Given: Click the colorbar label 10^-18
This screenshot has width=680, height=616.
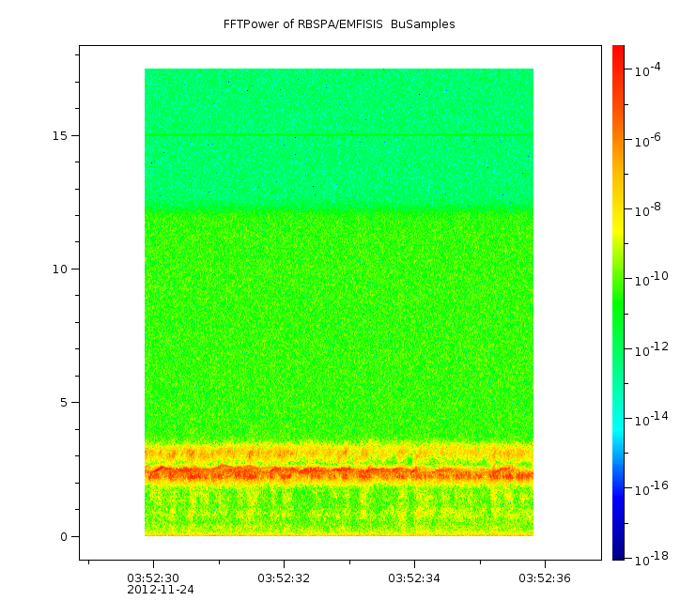Looking at the screenshot, I should pos(652,559).
